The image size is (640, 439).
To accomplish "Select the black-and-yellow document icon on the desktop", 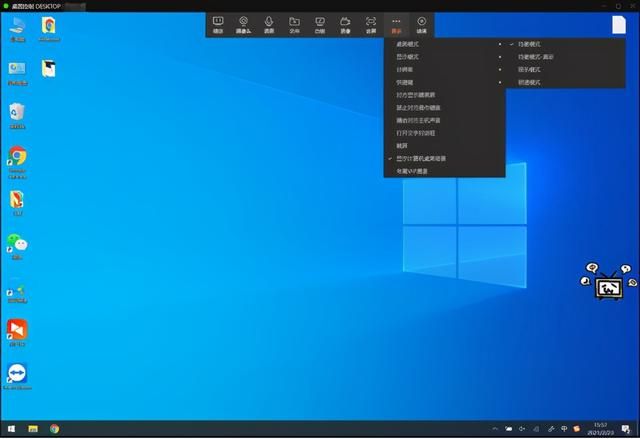I will (49, 69).
